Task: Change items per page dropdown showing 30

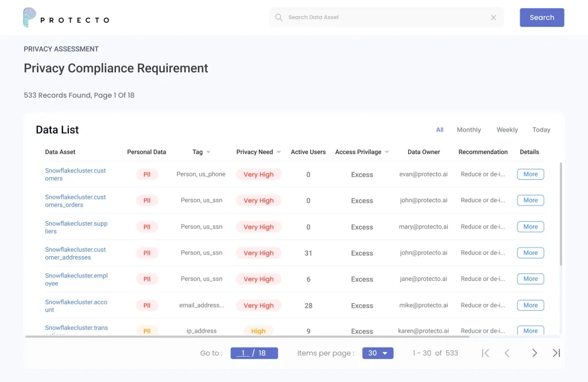Action: 378,353
